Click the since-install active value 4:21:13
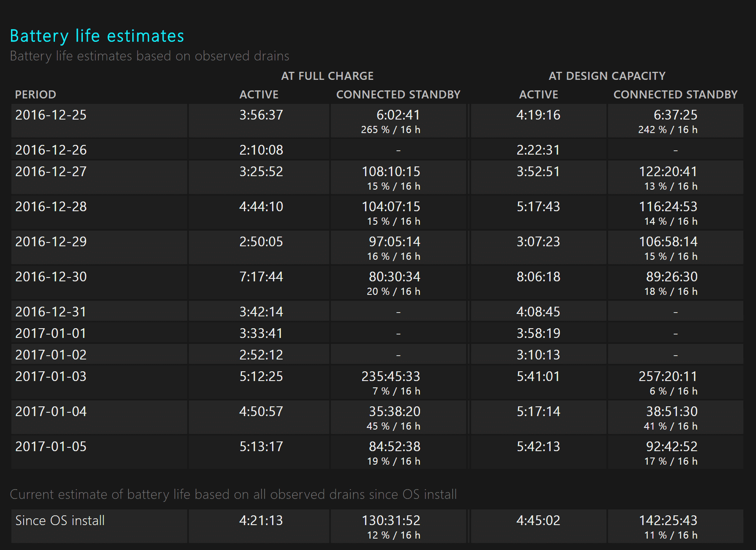 coord(261,520)
